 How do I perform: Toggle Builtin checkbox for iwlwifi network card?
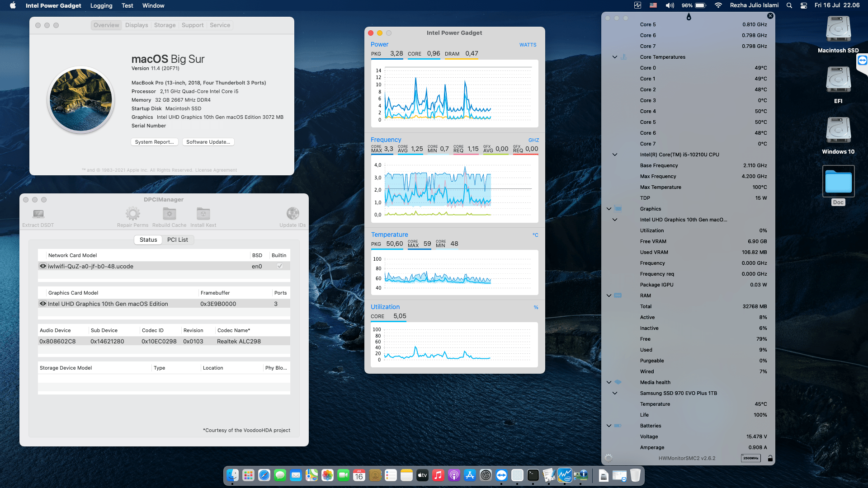click(x=280, y=266)
